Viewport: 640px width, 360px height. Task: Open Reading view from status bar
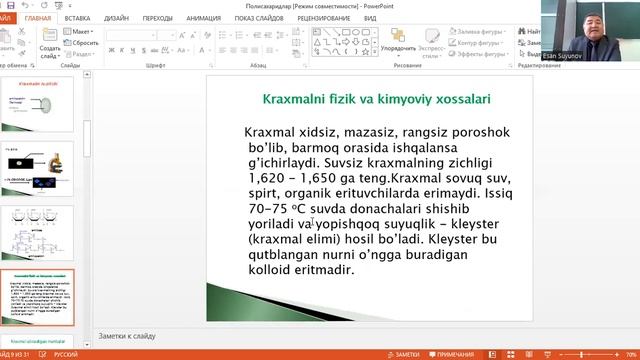529,354
